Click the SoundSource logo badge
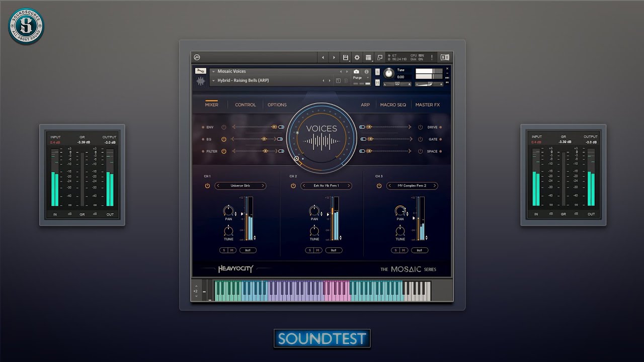The height and width of the screenshot is (362, 644). click(x=26, y=26)
